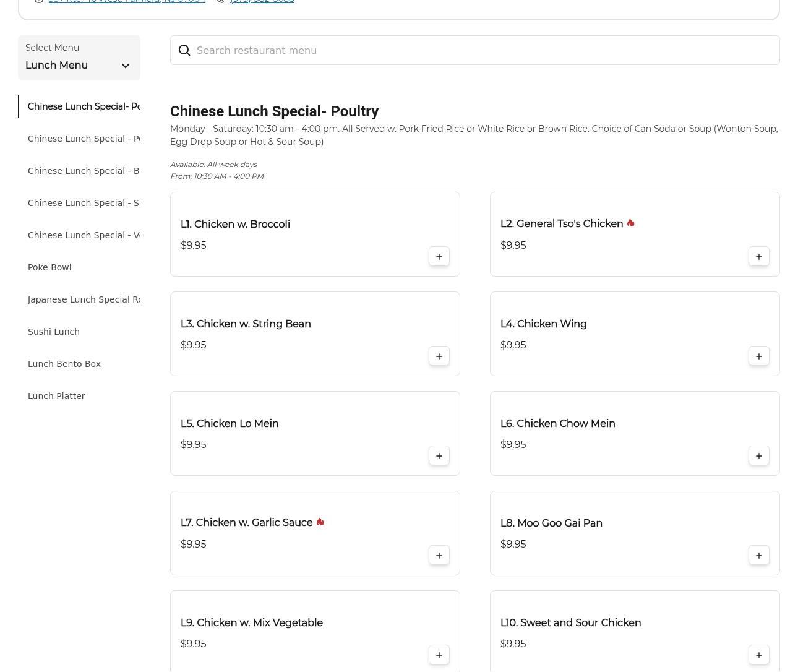Open L9. Chicken w. Mix Vegetable title
The image size is (798, 672).
point(252,623)
